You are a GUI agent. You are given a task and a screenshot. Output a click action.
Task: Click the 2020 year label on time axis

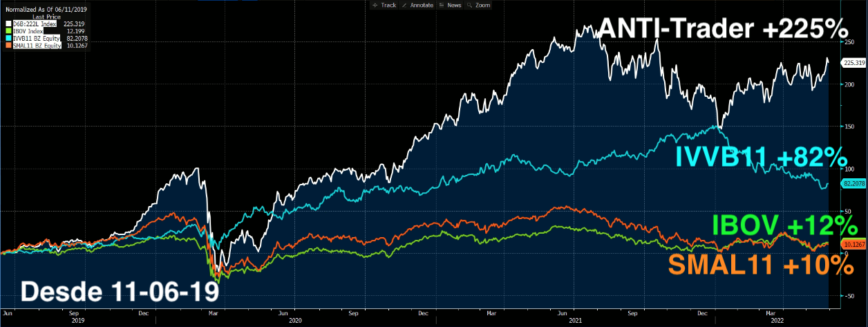(x=295, y=321)
